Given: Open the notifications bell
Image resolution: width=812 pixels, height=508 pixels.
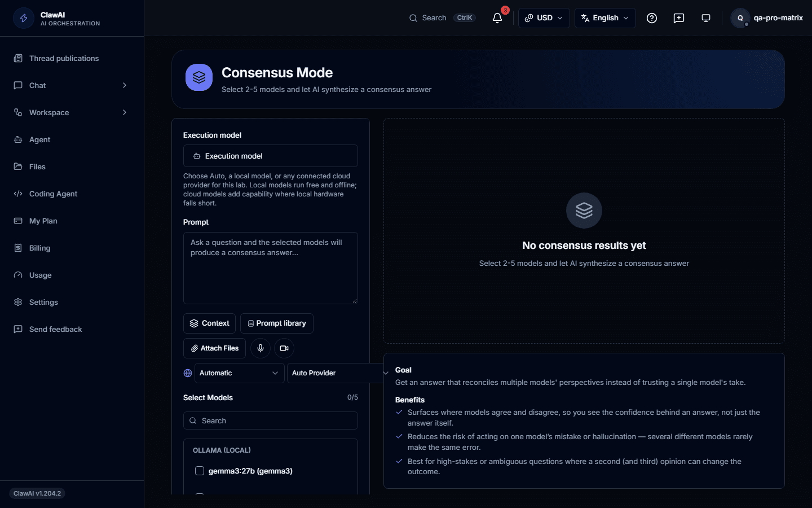Looking at the screenshot, I should click(497, 18).
